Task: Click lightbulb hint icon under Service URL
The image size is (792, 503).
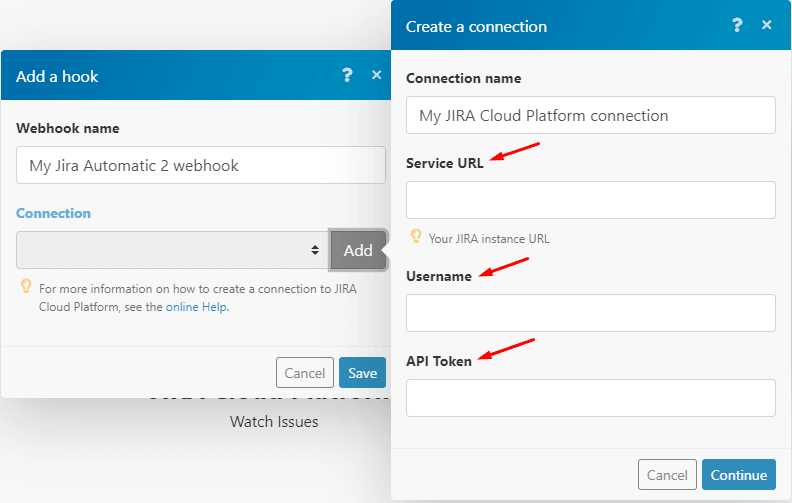Action: (416, 237)
